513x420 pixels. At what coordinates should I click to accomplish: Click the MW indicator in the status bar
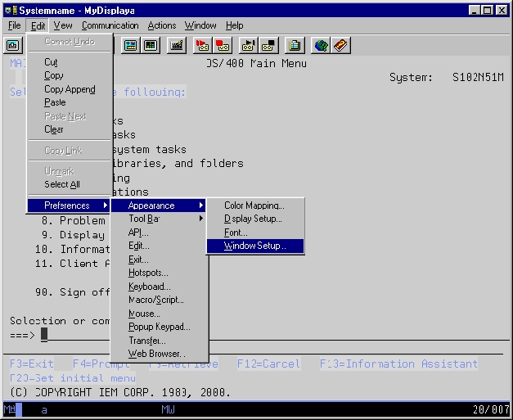point(169,409)
